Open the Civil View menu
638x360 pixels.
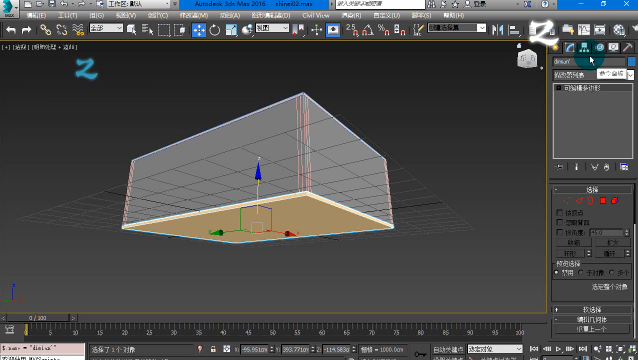click(316, 15)
